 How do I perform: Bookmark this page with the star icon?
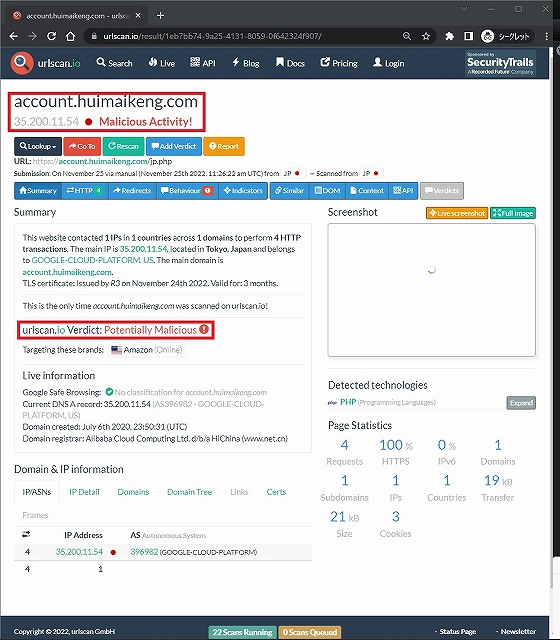point(426,36)
